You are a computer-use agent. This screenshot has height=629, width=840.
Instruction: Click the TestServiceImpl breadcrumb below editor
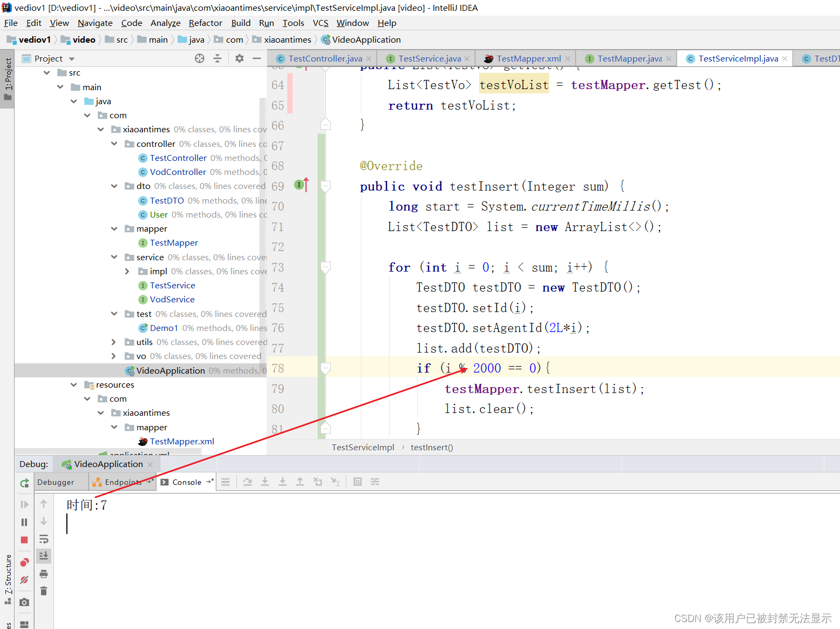pos(363,447)
